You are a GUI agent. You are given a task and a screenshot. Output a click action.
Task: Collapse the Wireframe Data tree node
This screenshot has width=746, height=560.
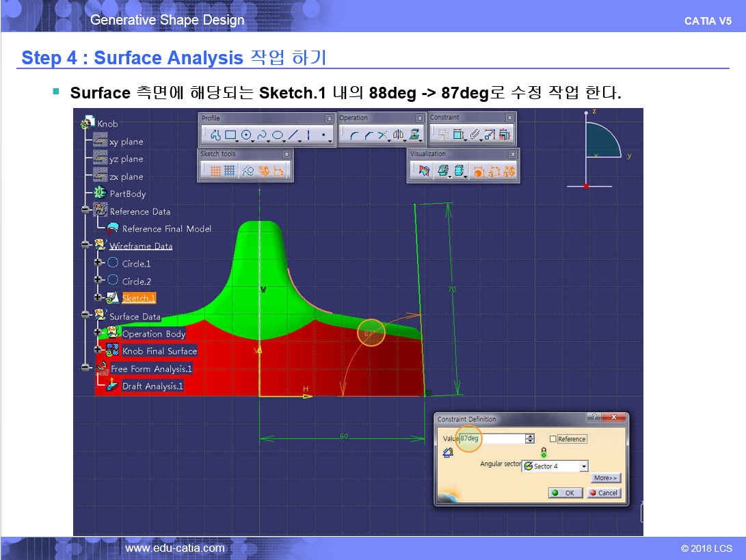pos(85,245)
